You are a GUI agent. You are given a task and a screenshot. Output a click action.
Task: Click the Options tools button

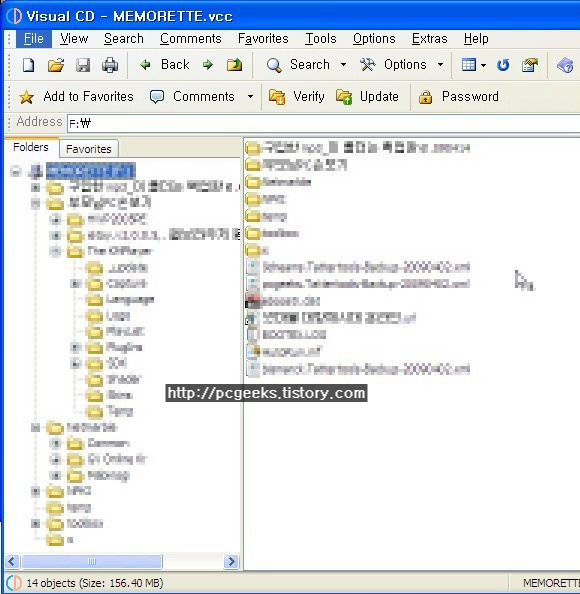tap(393, 65)
